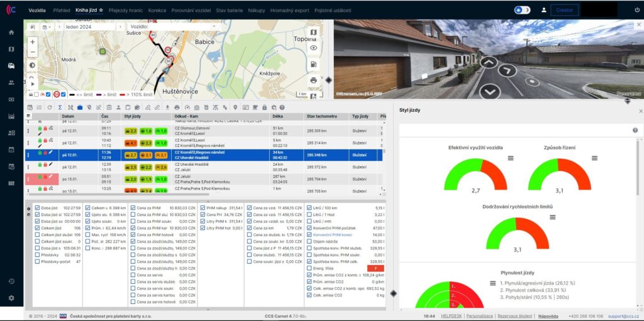Viewport: 644px width, 321px height.
Task: Toggle the PHM nákup checkbox
Action: coord(203,208)
